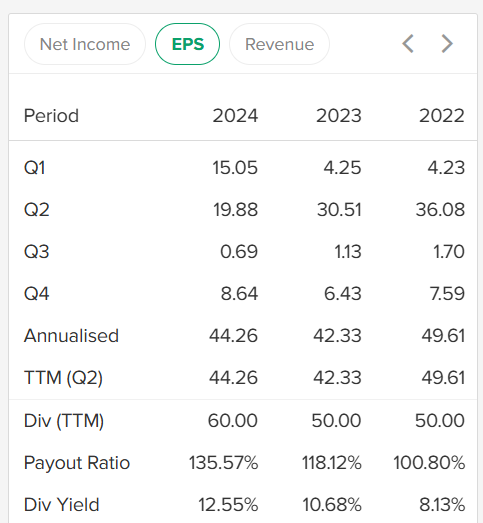Select the Q3 row label
This screenshot has height=523, width=483.
point(37,251)
